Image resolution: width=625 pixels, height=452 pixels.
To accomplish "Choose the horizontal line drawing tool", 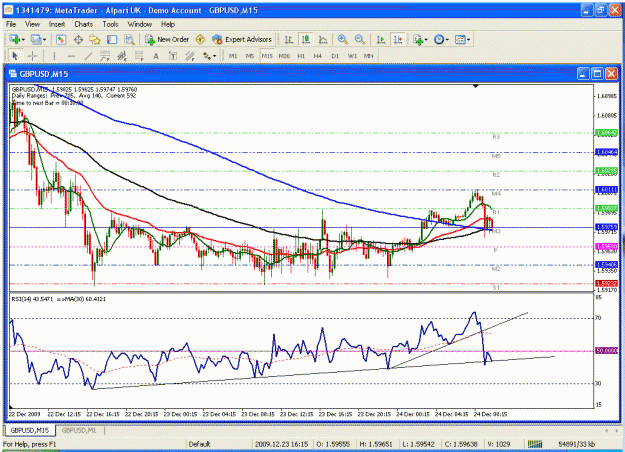I will click(71, 56).
